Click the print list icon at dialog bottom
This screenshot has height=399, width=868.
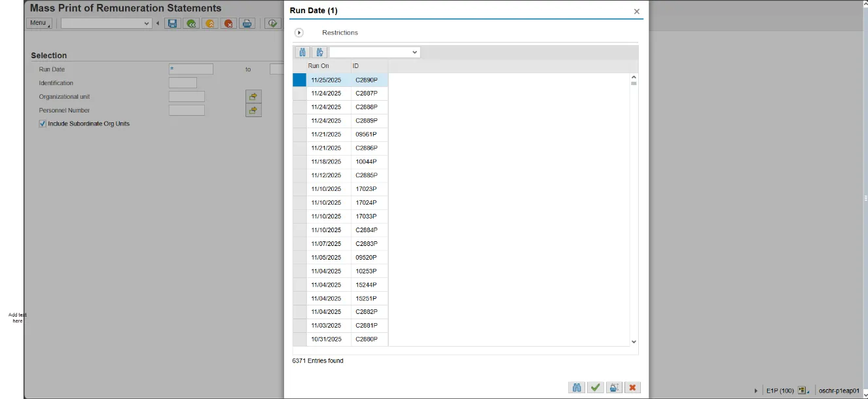point(613,388)
